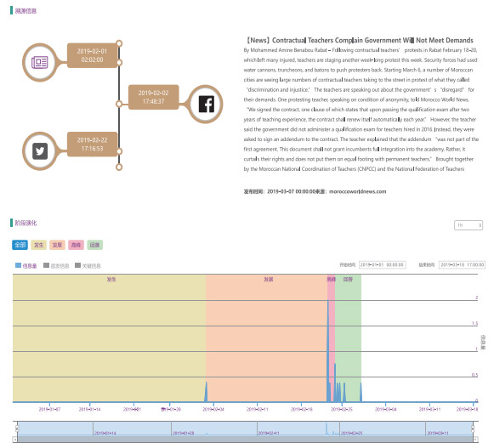The height and width of the screenshot is (448, 494).
Task: Click the y-axis value 1.5
Action: [474, 323]
